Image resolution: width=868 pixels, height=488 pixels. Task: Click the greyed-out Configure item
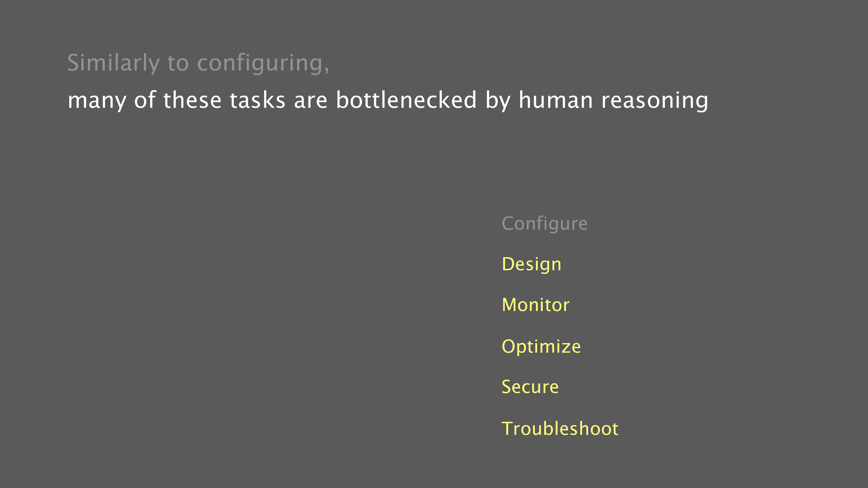[x=544, y=224]
